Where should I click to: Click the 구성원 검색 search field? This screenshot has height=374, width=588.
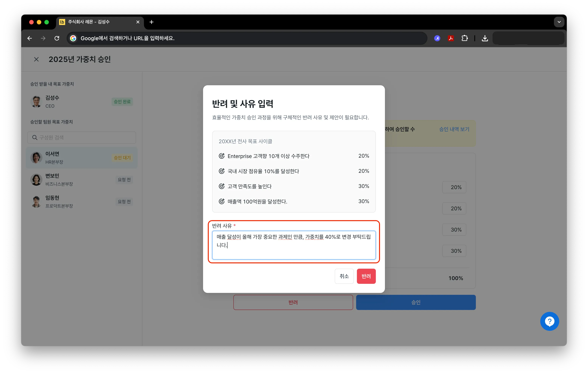(x=82, y=138)
